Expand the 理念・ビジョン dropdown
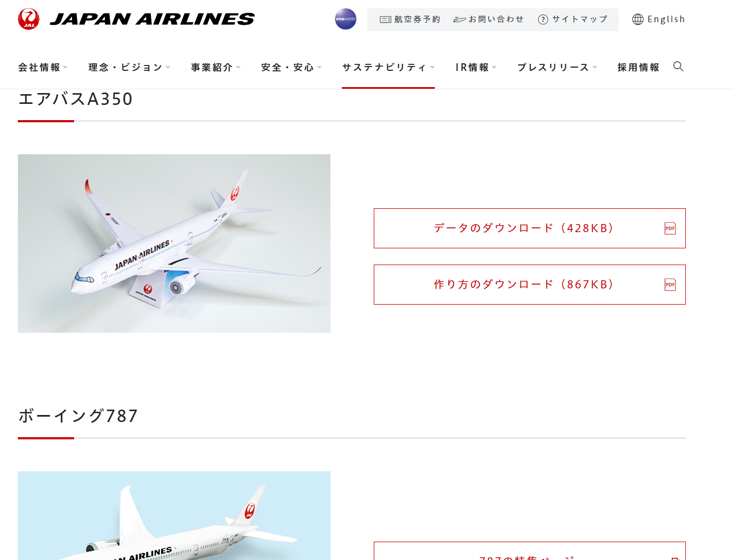This screenshot has height=560, width=734. (129, 67)
